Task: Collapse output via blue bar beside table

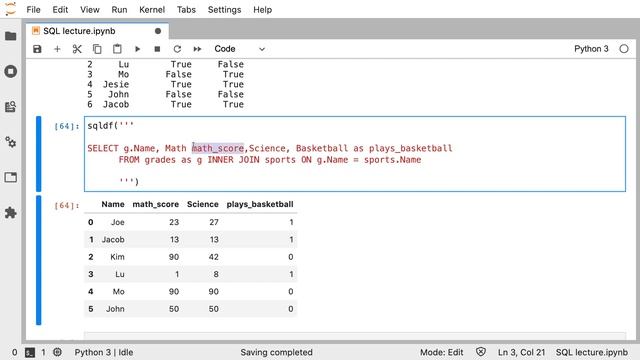Action: [38, 260]
